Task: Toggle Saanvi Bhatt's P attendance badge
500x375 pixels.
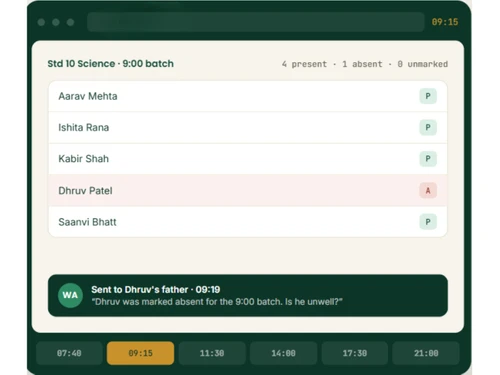Action: coord(428,222)
